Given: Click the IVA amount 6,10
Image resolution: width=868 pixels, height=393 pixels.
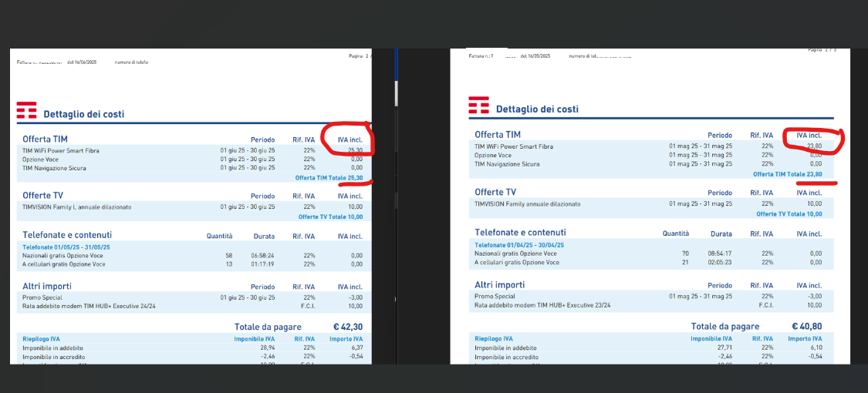Looking at the screenshot, I should [816, 348].
